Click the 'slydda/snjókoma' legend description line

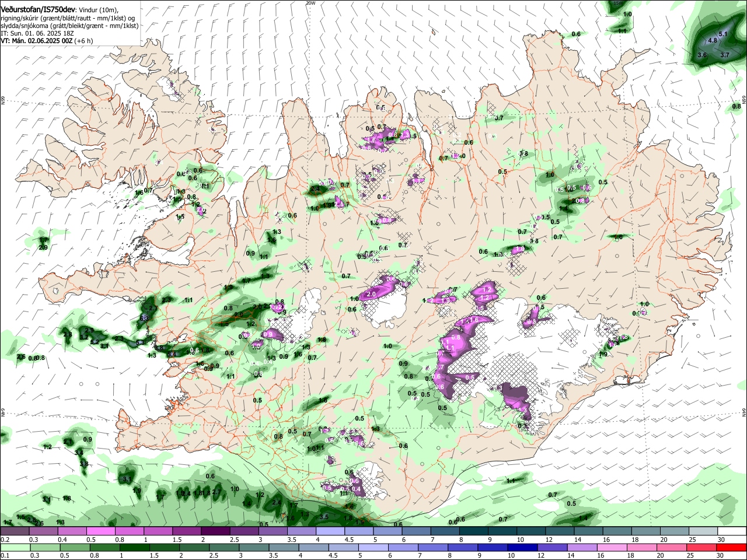tap(69, 26)
